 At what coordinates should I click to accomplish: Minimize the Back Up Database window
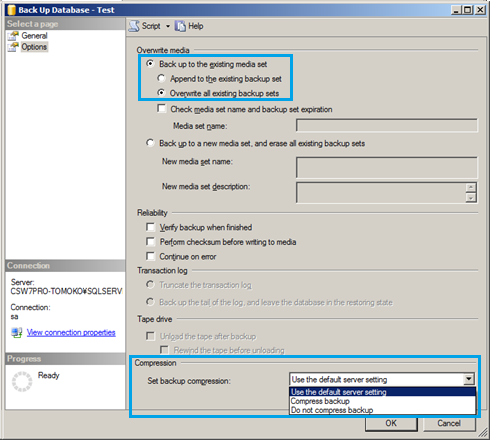tap(456, 10)
